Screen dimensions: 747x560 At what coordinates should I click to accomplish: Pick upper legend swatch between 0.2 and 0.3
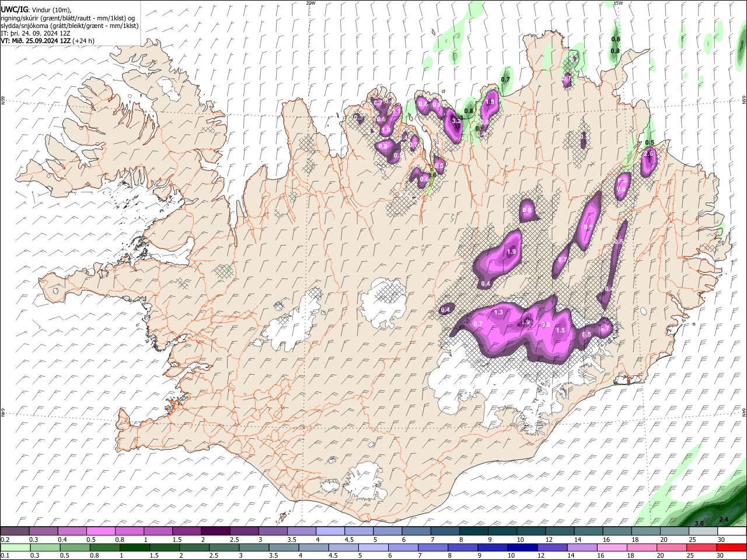click(15, 531)
